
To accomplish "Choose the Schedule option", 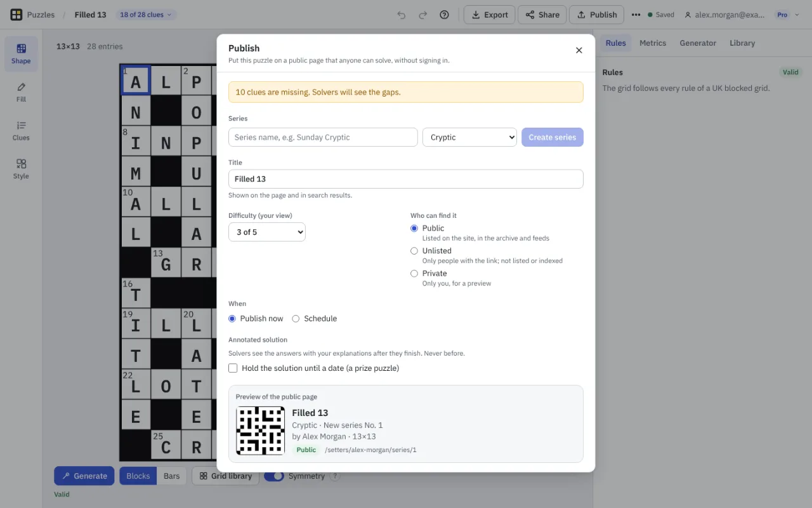I will click(x=296, y=319).
